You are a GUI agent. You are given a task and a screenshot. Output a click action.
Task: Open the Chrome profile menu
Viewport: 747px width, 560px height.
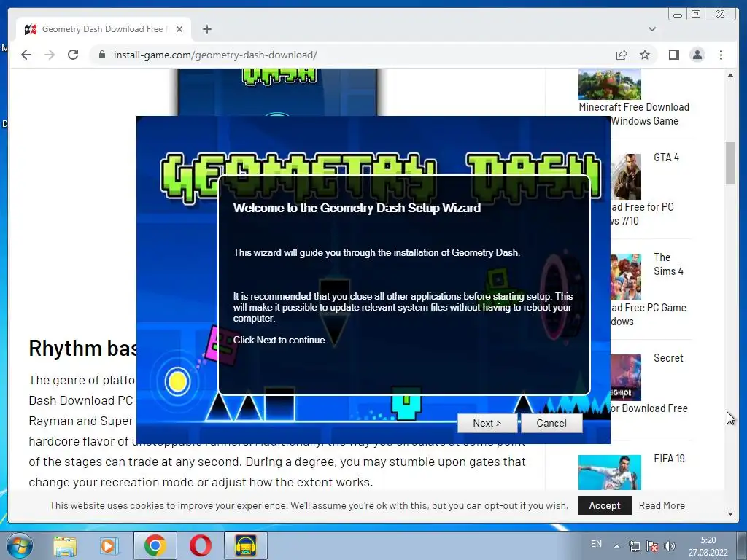[x=697, y=55]
